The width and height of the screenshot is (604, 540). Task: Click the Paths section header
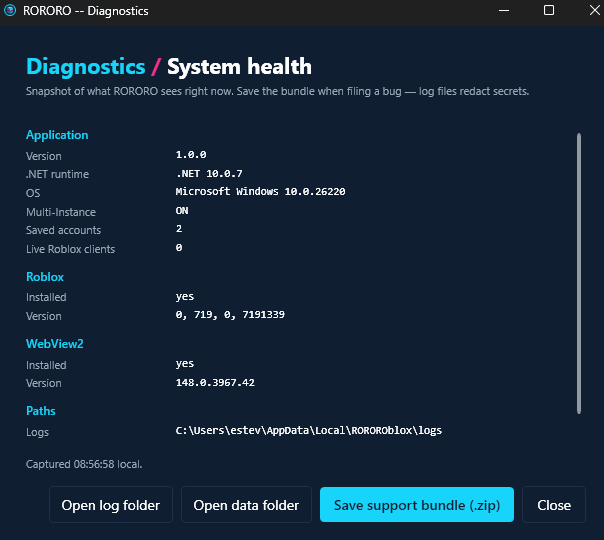pos(41,411)
